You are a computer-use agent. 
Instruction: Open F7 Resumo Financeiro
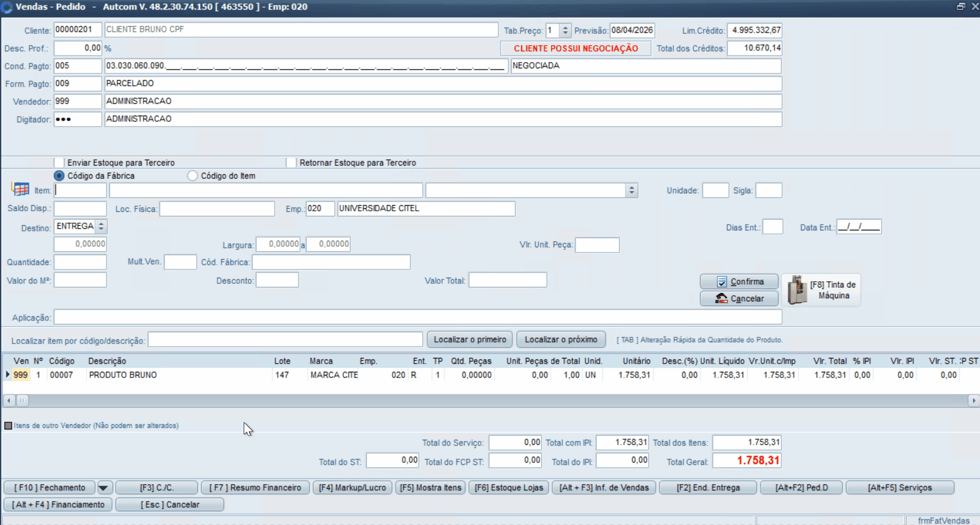pyautogui.click(x=256, y=488)
